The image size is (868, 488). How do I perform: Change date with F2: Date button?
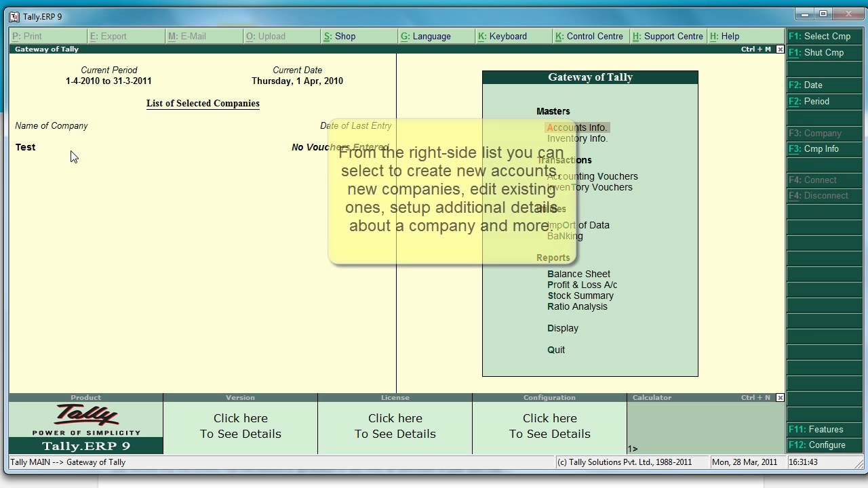825,85
